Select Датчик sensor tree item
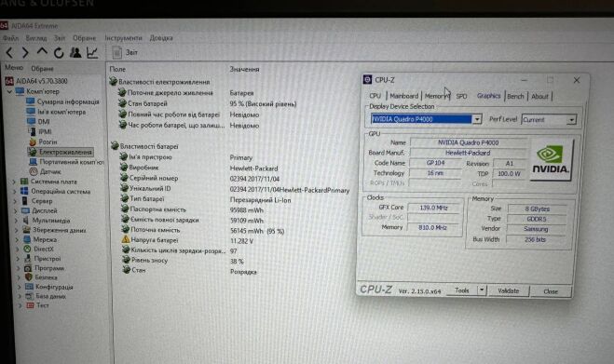Screen dimensions: 614x364 tap(46, 171)
